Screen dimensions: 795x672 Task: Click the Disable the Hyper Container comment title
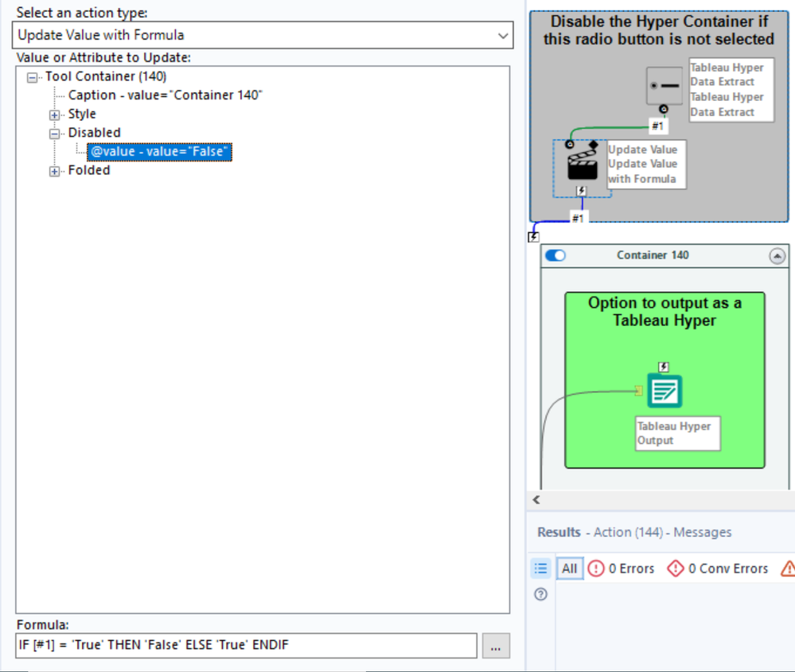(659, 30)
